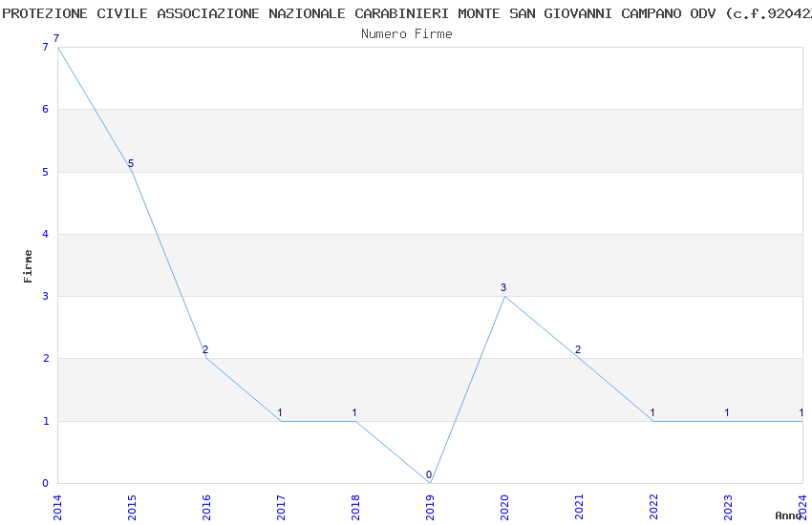Image resolution: width=812 pixels, height=525 pixels.
Task: Click the data point value 2 for 2016
Action: click(205, 349)
